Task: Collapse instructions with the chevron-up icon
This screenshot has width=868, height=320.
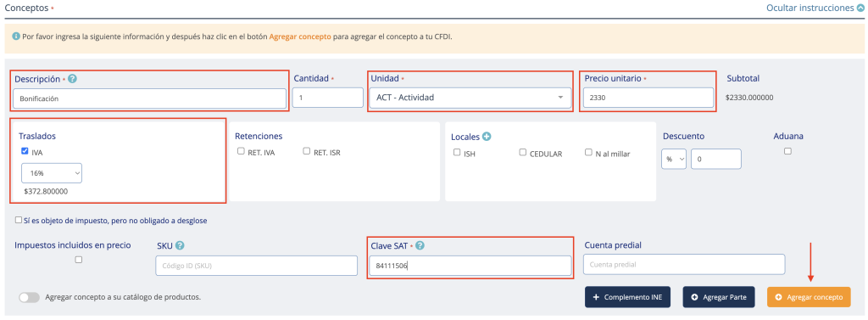Action: pyautogui.click(x=860, y=8)
